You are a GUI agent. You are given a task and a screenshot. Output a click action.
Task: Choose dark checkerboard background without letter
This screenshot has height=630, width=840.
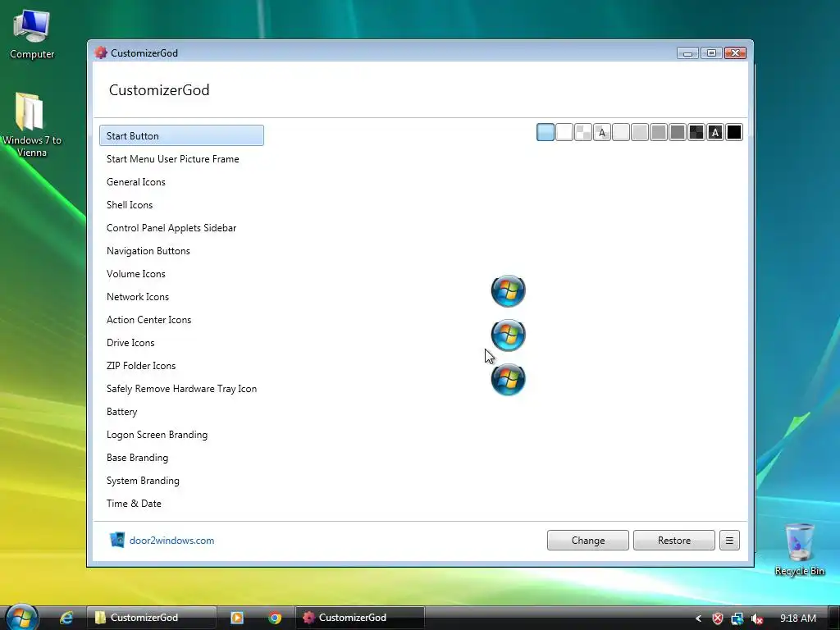click(696, 132)
